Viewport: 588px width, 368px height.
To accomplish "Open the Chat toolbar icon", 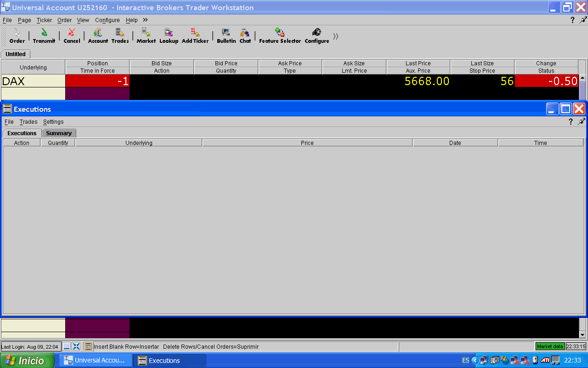I will coord(245,35).
